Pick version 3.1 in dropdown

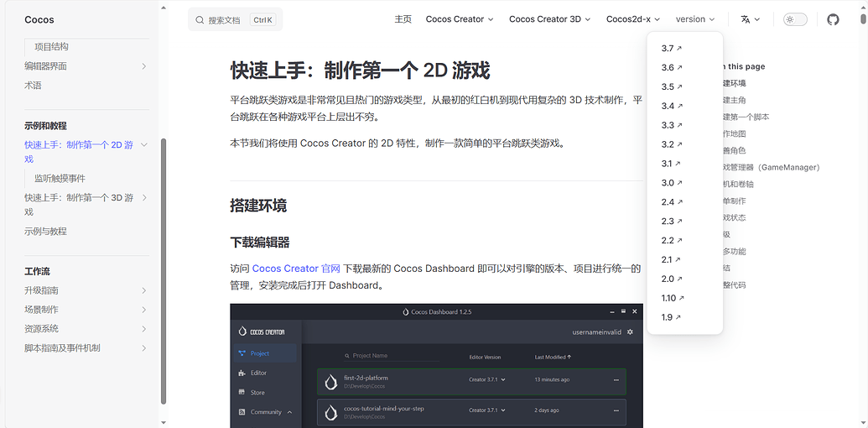tap(670, 164)
